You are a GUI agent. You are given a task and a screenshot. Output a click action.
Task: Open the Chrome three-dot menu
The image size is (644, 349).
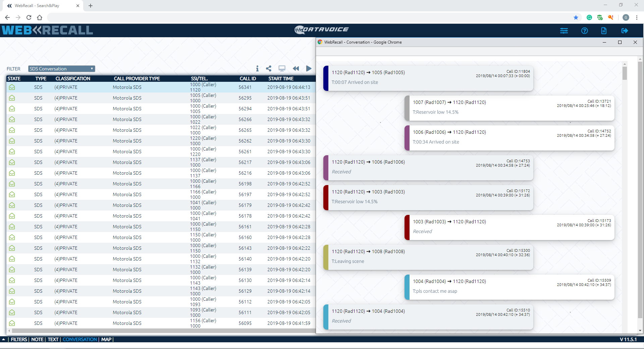point(637,17)
